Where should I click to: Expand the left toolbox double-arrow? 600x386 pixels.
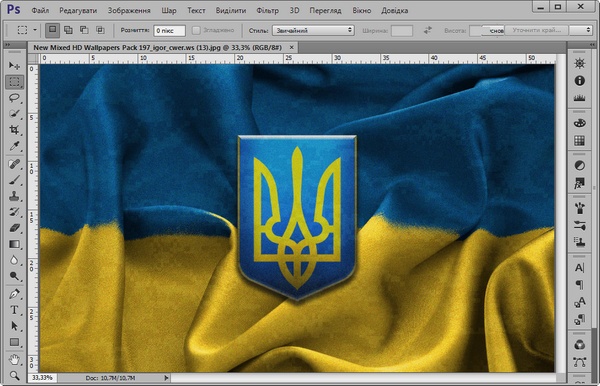click(x=8, y=45)
